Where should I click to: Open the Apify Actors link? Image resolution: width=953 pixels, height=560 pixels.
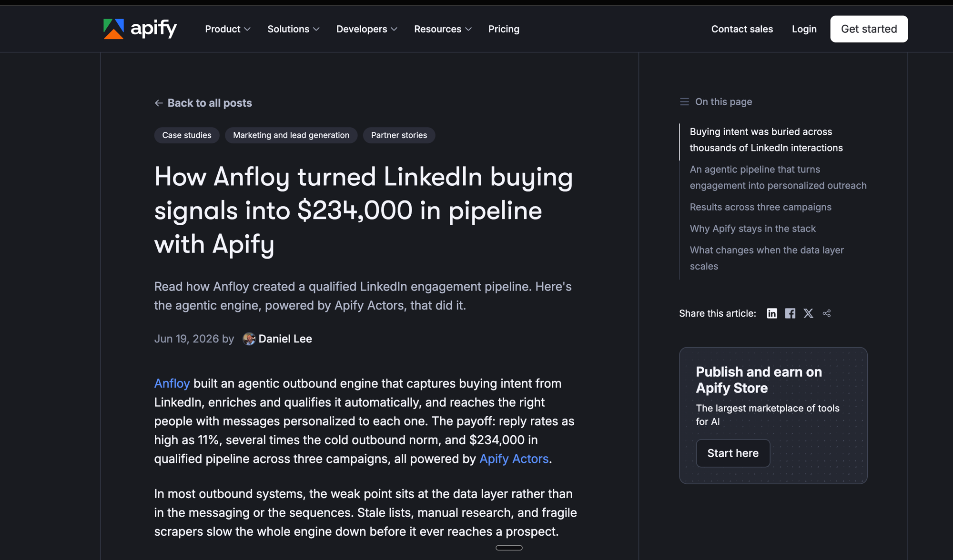(514, 459)
